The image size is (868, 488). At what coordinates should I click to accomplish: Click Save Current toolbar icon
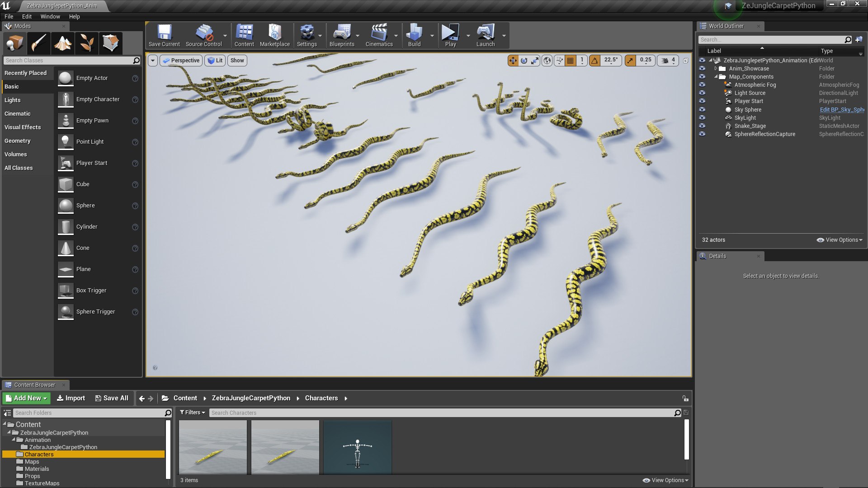click(164, 36)
